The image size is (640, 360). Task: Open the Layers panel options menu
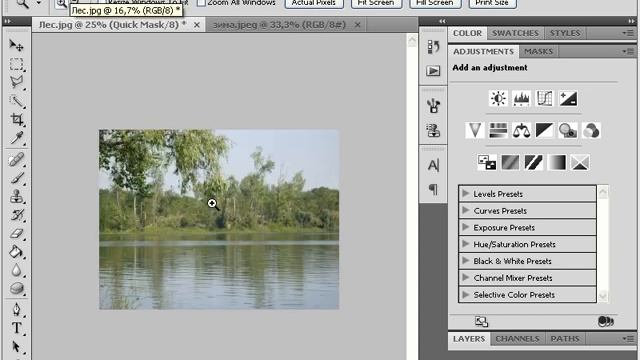[629, 339]
